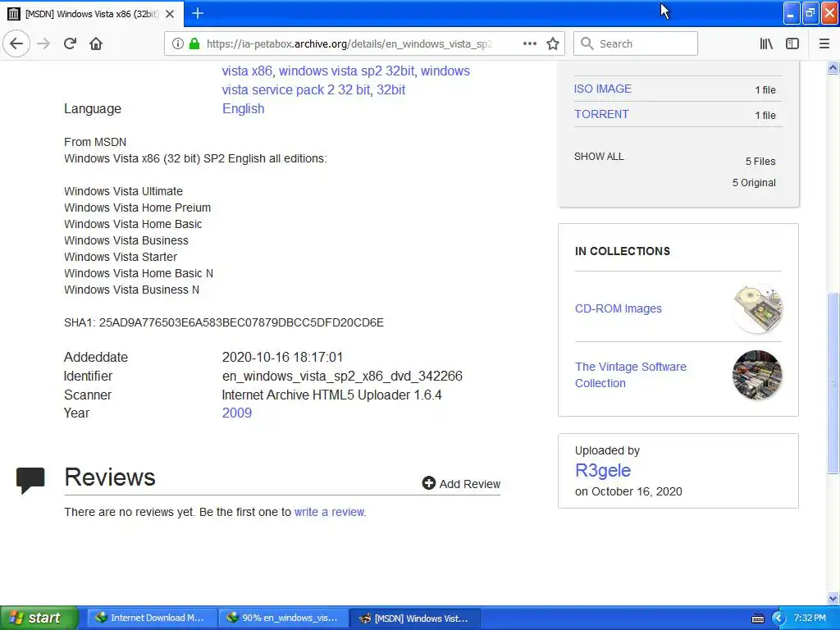This screenshot has height=630, width=840.
Task: Click the CD-ROM Images collection thumbnail
Action: pyautogui.click(x=757, y=308)
